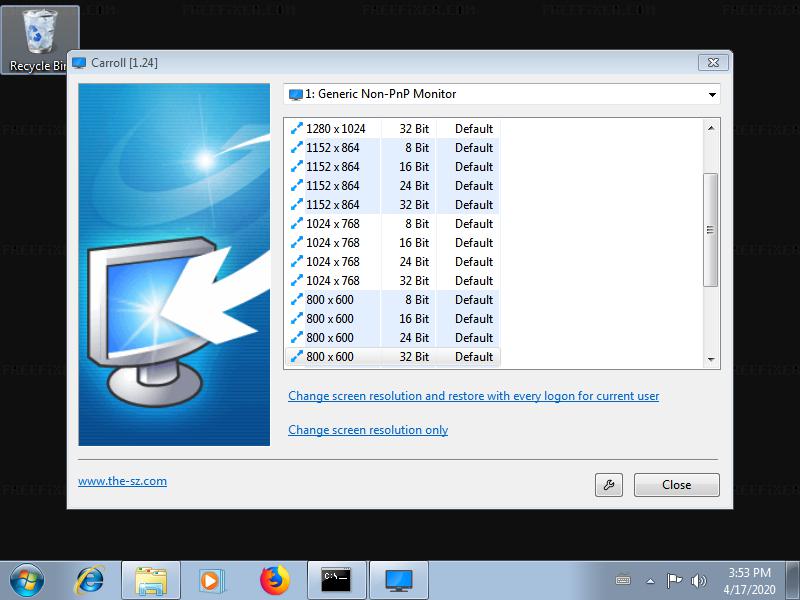
Task: Click resize icon of 1024 x 768 8 Bit
Action: point(296,223)
